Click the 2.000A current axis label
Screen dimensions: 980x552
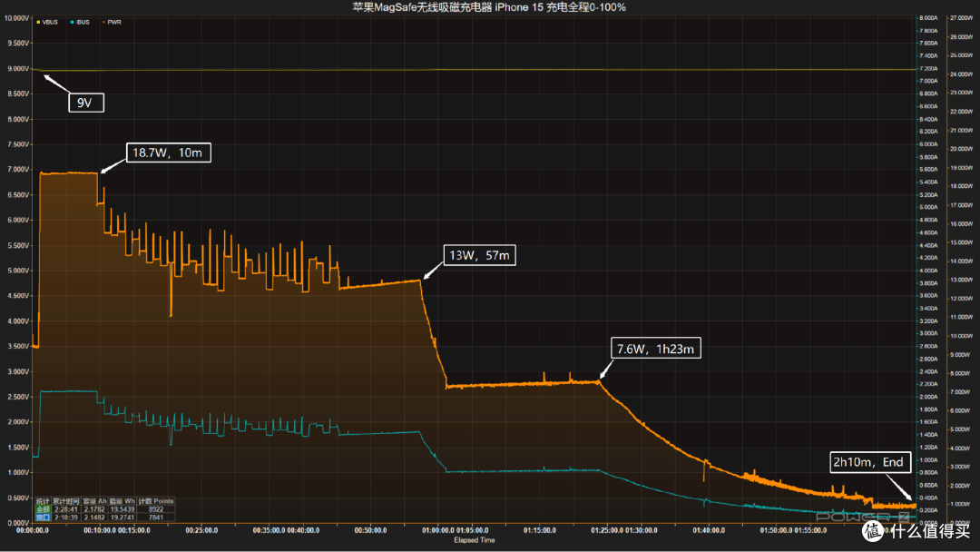928,397
